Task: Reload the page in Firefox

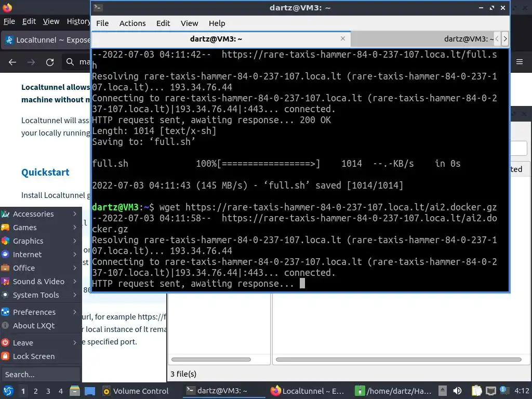Action: [x=50, y=62]
